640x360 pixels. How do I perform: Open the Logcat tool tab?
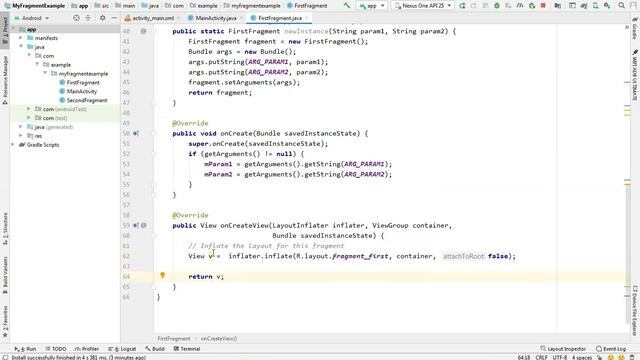point(122,349)
